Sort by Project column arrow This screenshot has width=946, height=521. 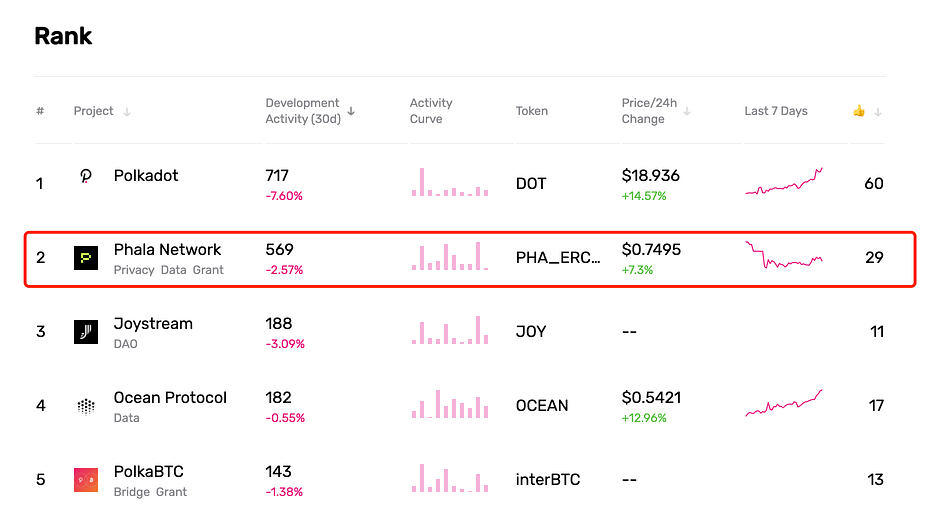click(x=127, y=112)
